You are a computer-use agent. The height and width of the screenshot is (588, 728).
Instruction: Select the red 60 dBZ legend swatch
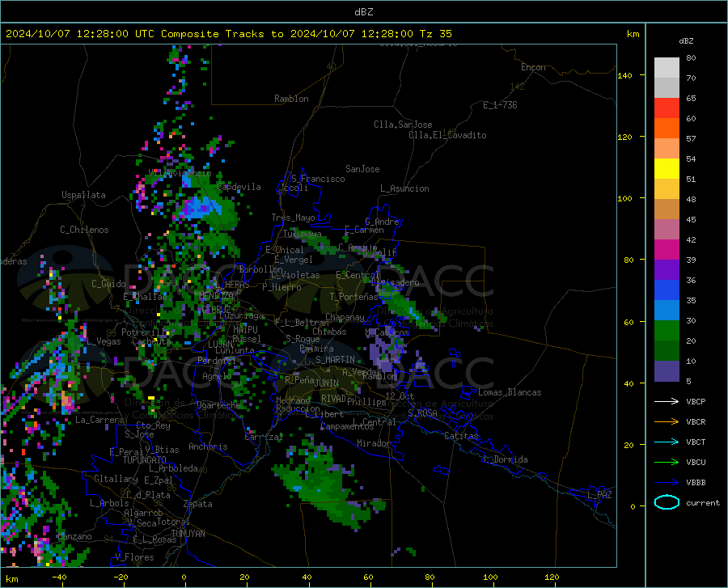pos(667,108)
